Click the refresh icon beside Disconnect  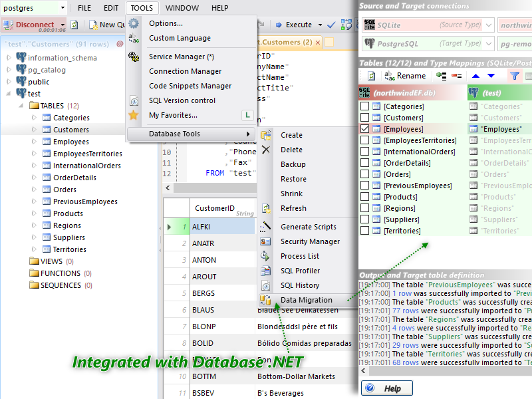[x=74, y=25]
